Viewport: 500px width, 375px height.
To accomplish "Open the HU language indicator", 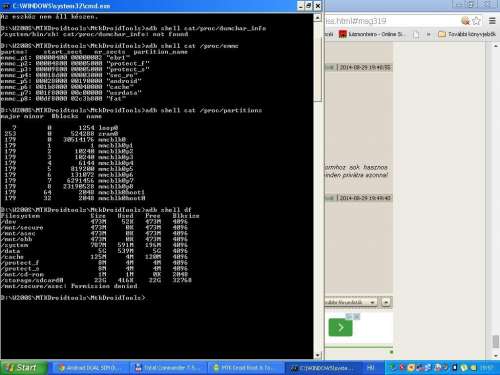I will [370, 368].
